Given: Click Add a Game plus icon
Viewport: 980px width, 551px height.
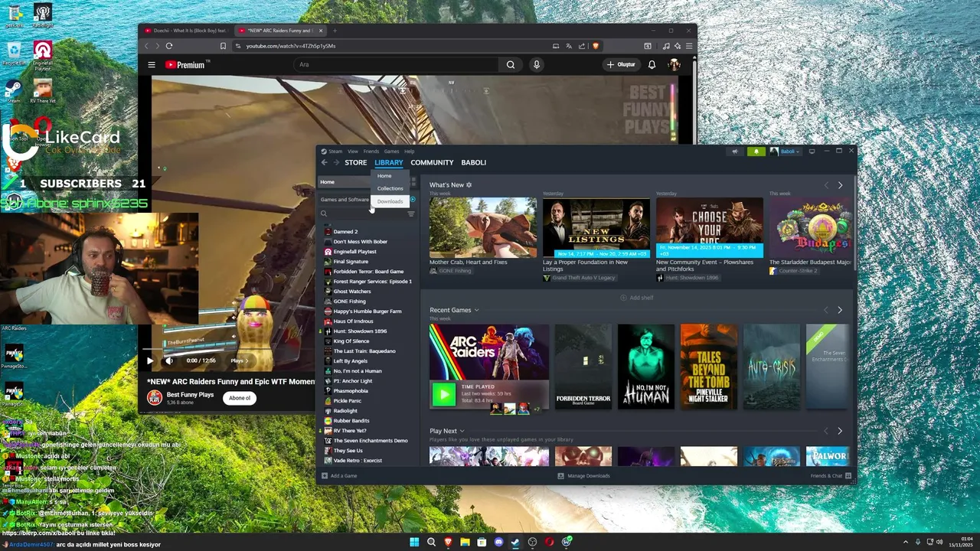Looking at the screenshot, I should click(325, 476).
